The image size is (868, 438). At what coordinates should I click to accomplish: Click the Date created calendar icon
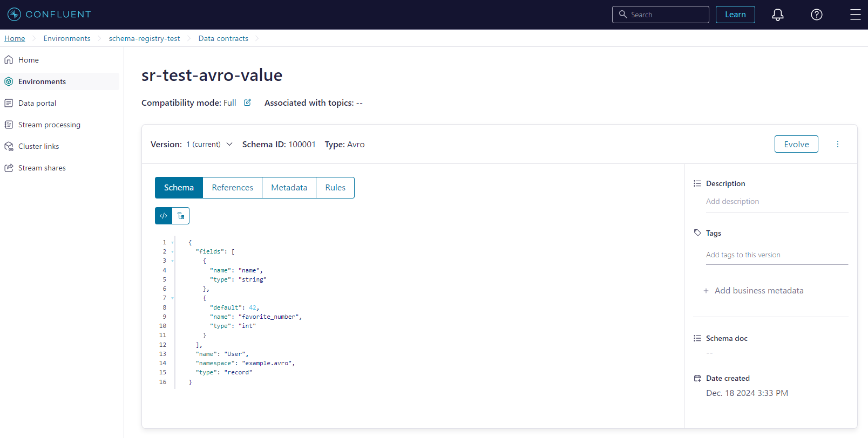point(697,378)
